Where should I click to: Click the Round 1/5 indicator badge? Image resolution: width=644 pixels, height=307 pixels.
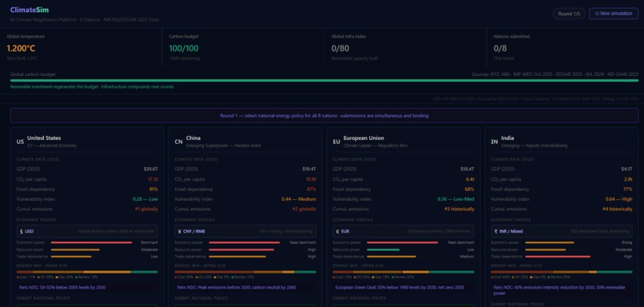click(569, 14)
